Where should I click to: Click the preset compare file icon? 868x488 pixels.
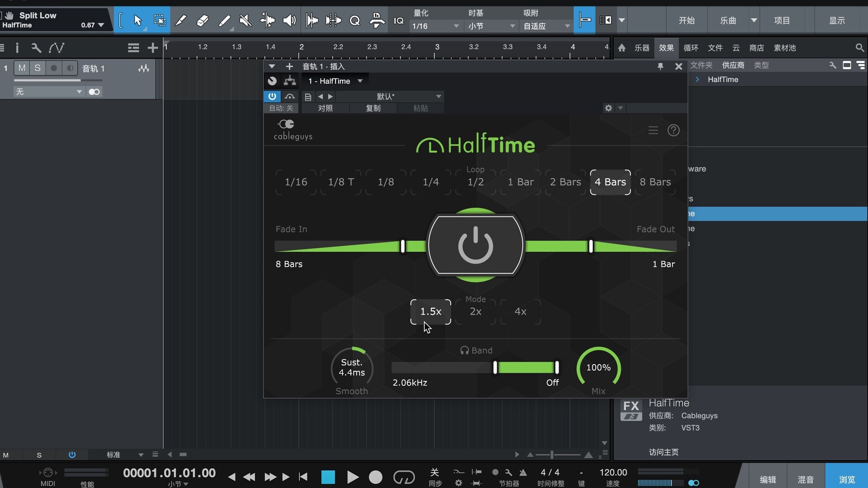pos(308,97)
